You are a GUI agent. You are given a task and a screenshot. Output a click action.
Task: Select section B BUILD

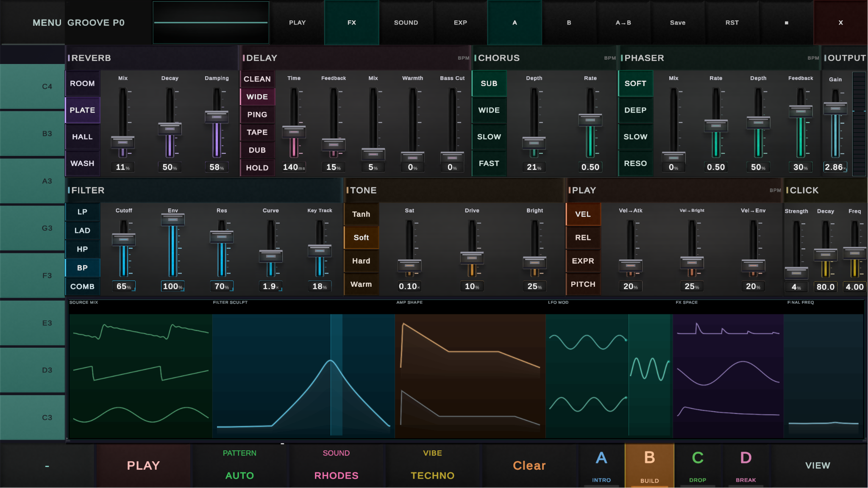(649, 466)
